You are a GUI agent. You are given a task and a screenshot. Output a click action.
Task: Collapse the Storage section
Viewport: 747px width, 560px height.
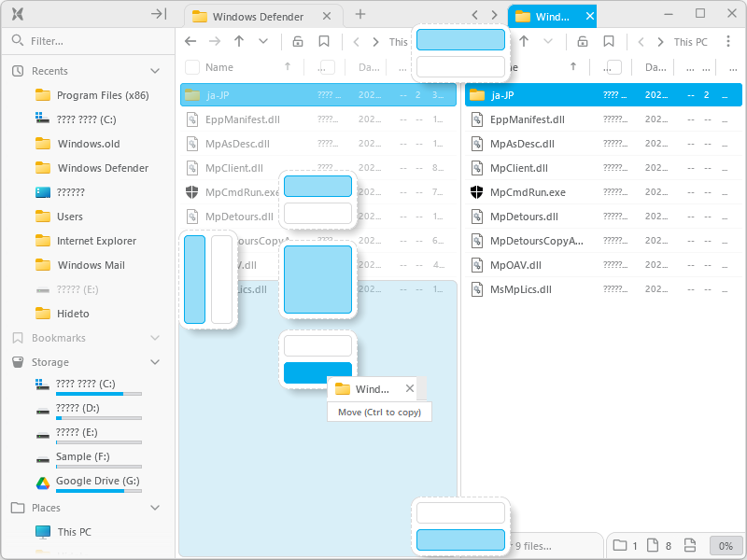[x=155, y=362]
